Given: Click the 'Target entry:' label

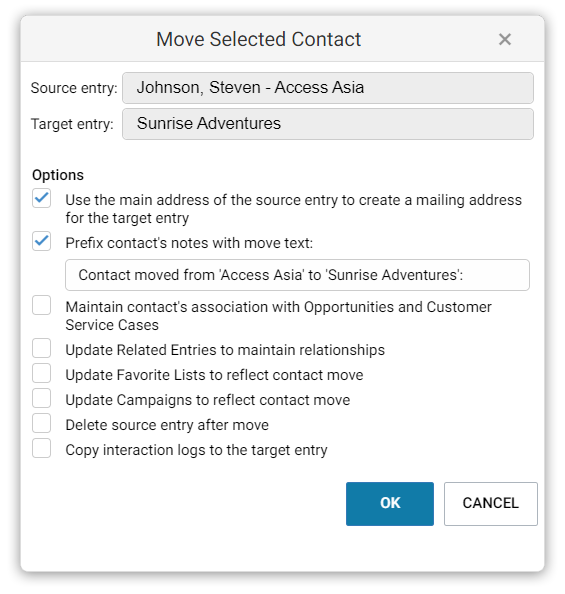Looking at the screenshot, I should click(x=72, y=124).
